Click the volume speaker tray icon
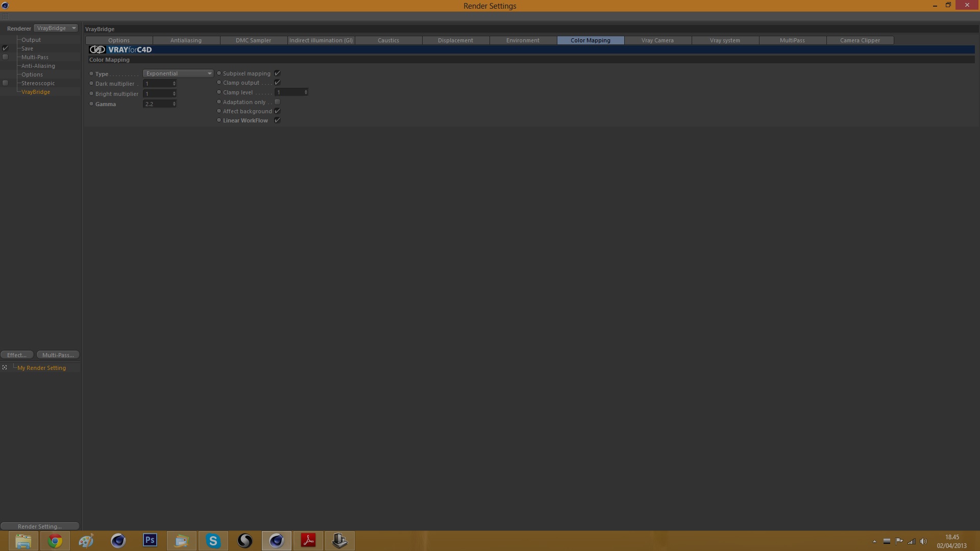The width and height of the screenshot is (980, 551). 923,541
